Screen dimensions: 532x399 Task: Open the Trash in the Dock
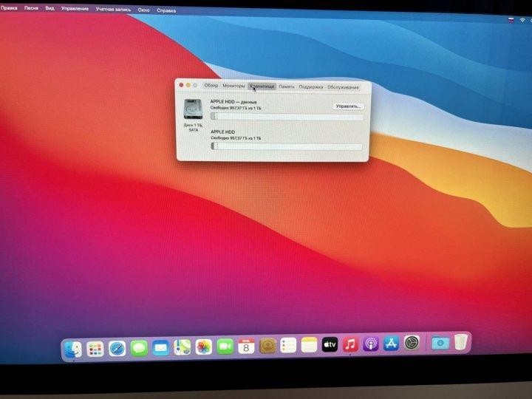click(x=461, y=342)
